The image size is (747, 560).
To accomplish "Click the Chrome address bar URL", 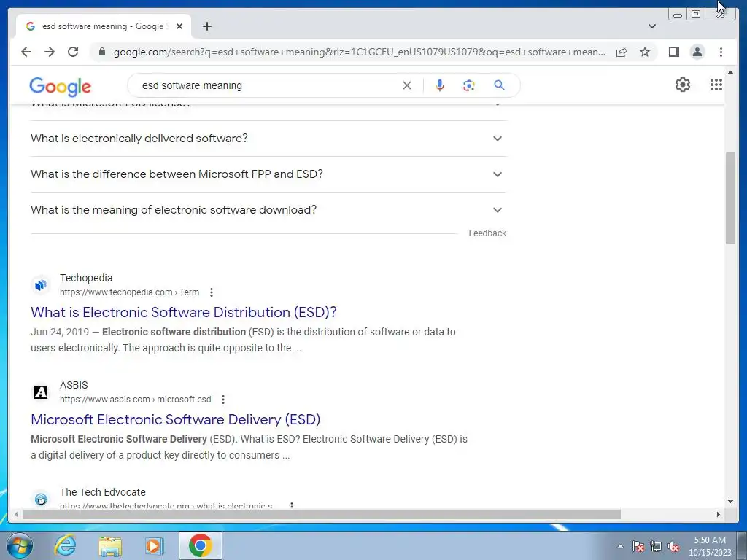I will click(x=360, y=52).
